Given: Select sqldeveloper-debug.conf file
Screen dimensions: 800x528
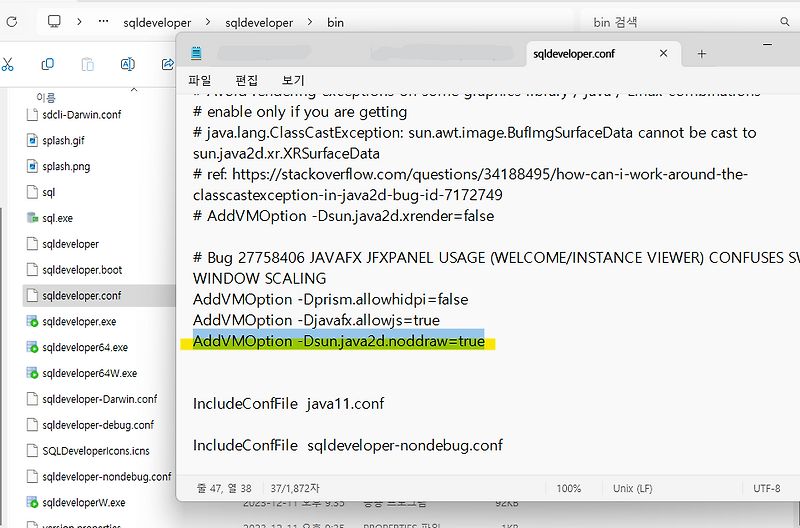Looking at the screenshot, I should 98,425.
